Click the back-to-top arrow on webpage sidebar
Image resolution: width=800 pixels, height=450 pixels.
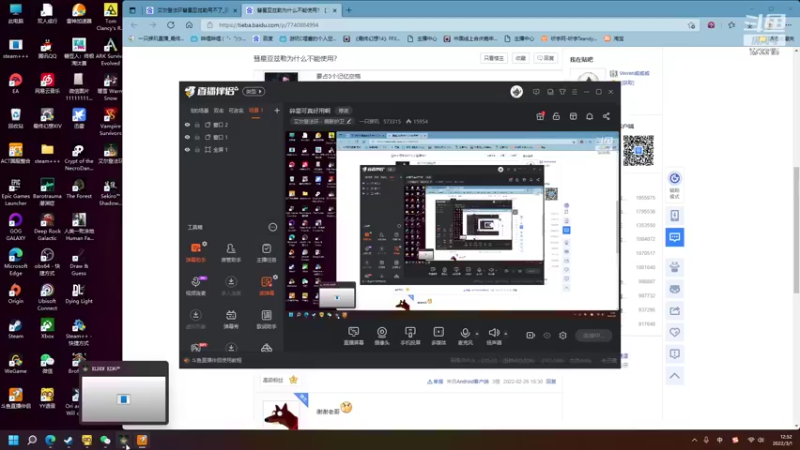(674, 376)
